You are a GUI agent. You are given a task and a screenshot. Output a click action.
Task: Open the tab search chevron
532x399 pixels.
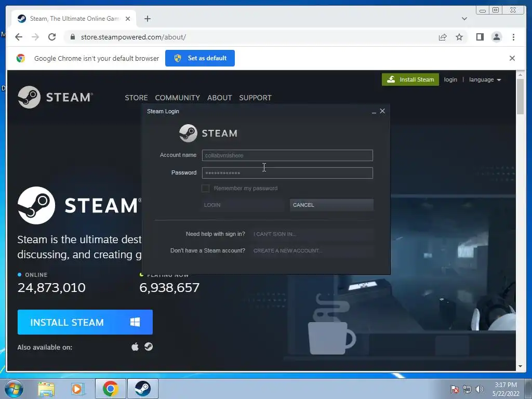[x=464, y=19]
